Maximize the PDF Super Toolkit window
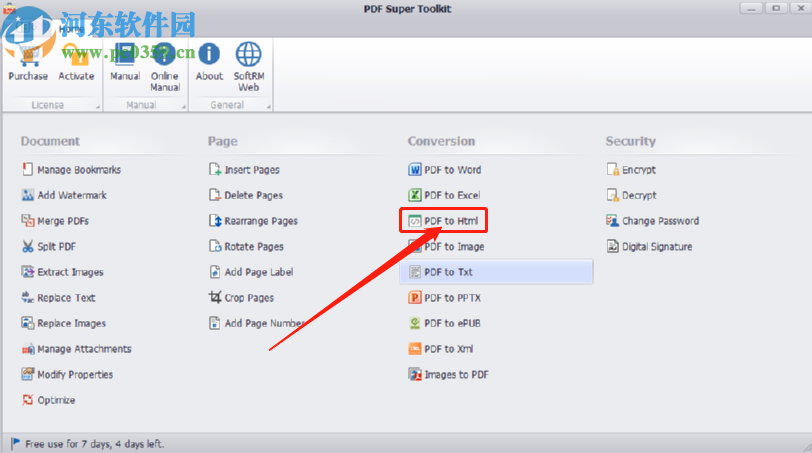The height and width of the screenshot is (453, 812). pyautogui.click(x=776, y=8)
